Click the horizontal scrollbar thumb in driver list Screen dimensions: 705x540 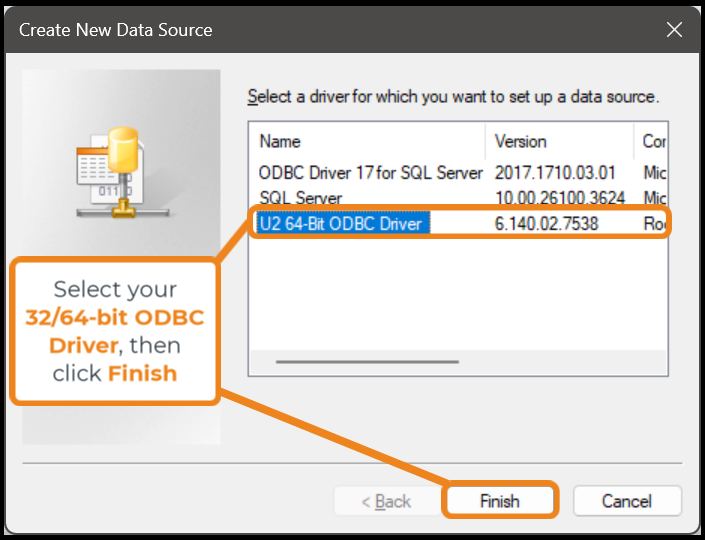click(367, 361)
